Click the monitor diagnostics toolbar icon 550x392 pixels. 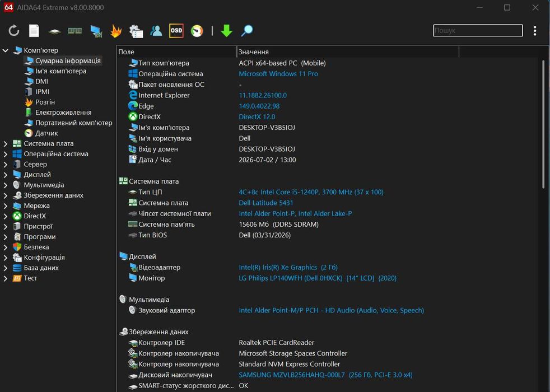coord(96,31)
